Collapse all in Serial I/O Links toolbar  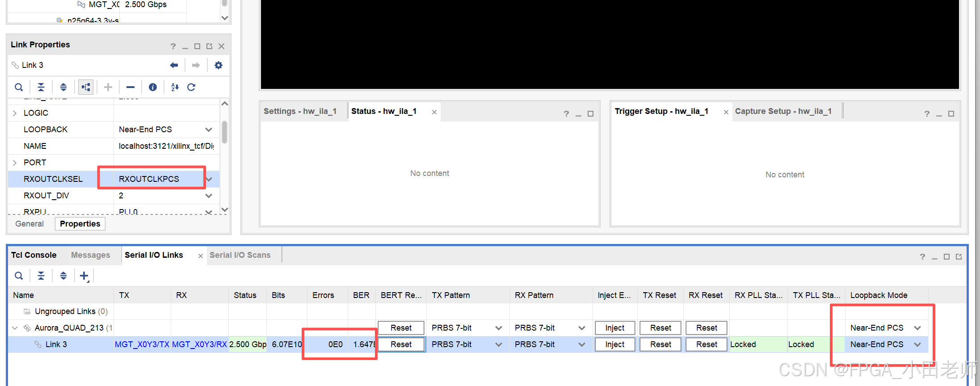41,276
